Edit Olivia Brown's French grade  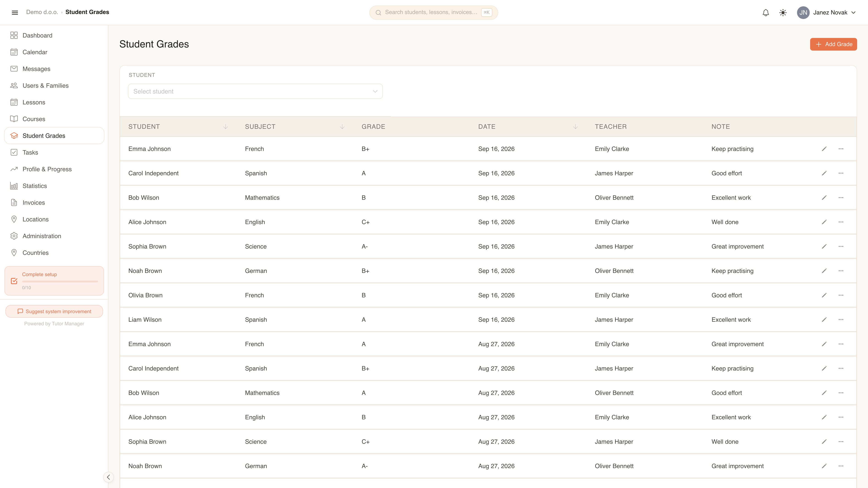(824, 295)
